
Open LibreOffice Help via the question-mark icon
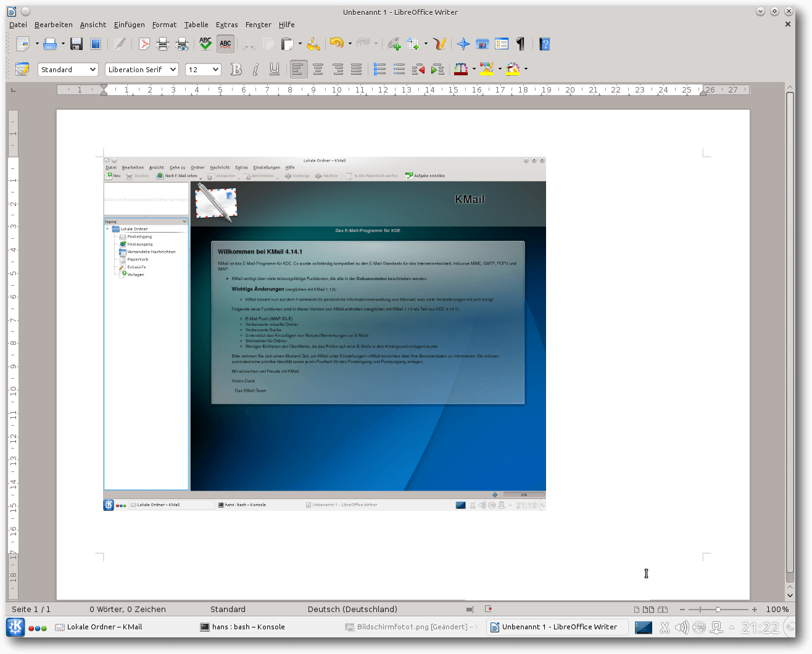click(x=544, y=44)
